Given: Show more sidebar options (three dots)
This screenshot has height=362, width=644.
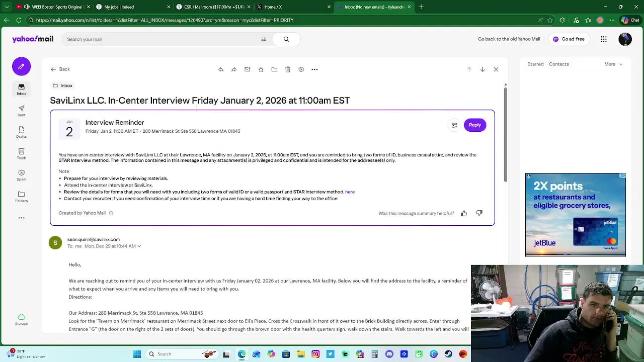Looking at the screenshot, I should click(21, 218).
